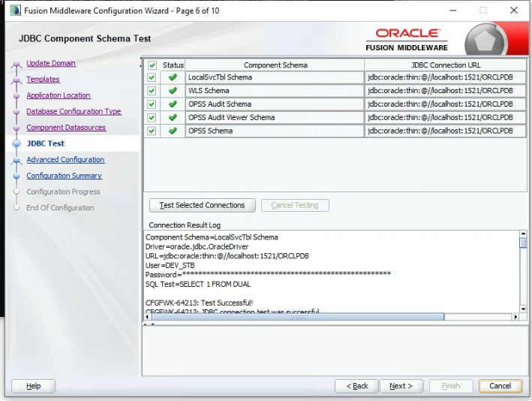
Task: Open Help for this wizard page
Action: click(x=33, y=386)
